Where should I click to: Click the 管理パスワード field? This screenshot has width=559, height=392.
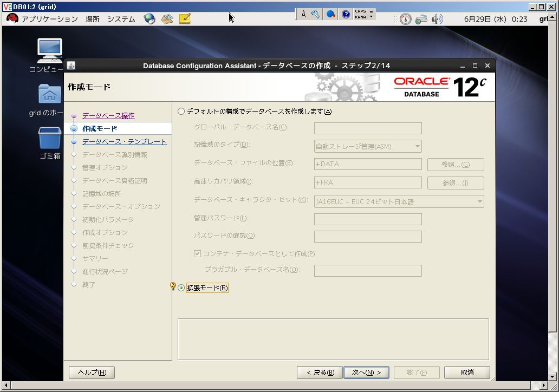[x=368, y=219]
